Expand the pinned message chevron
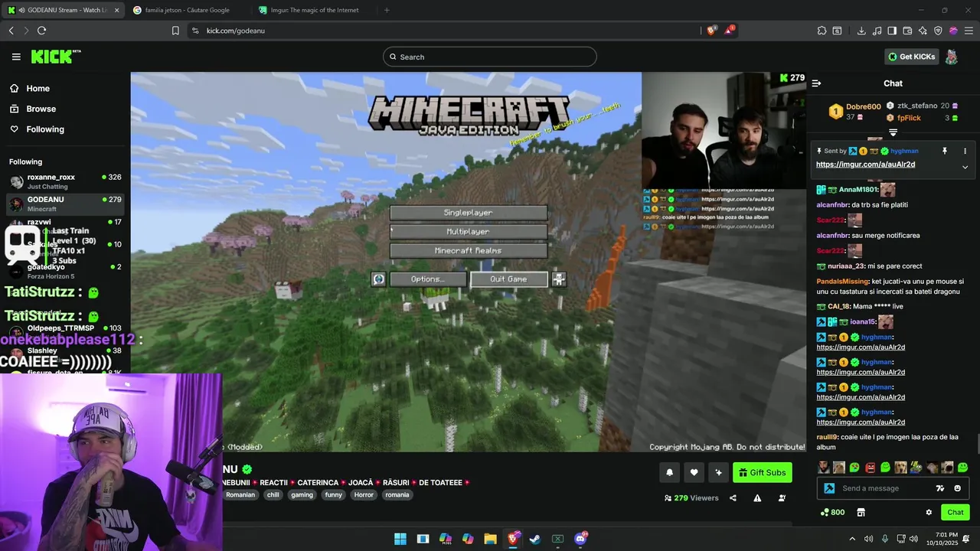 point(965,167)
